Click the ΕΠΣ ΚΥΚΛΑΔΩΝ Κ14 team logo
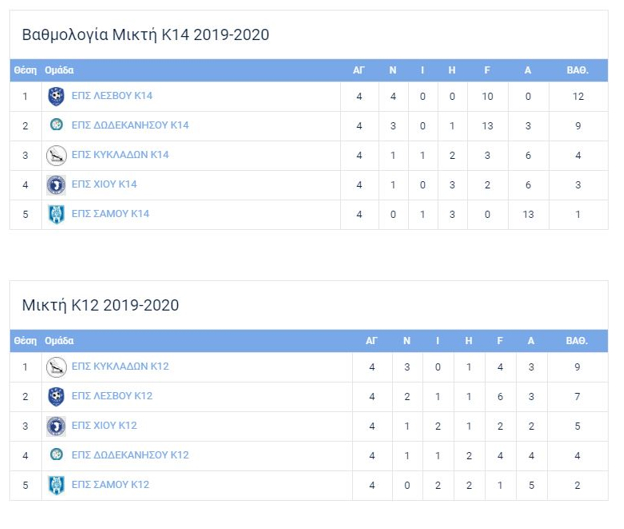This screenshot has height=529, width=624. pos(57,155)
